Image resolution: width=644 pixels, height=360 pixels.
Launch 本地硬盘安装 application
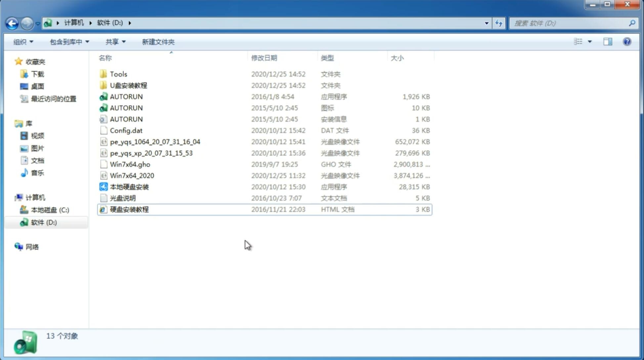coord(129,187)
